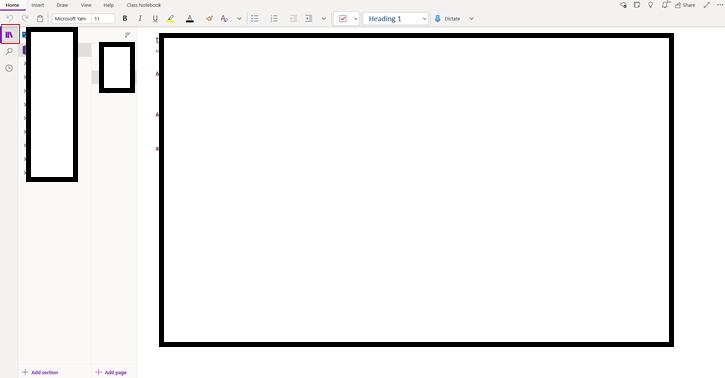
Task: Open the Styles text formatting icon
Action: 224,18
